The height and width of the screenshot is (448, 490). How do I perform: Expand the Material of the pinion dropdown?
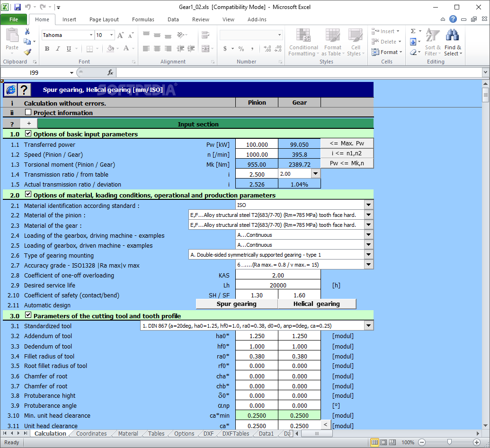click(x=369, y=215)
